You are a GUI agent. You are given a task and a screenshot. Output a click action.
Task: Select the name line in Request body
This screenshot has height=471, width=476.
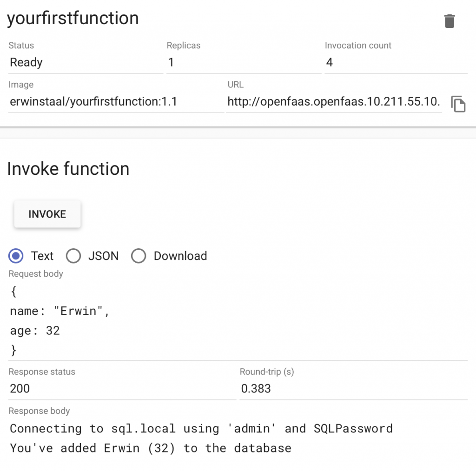click(60, 311)
